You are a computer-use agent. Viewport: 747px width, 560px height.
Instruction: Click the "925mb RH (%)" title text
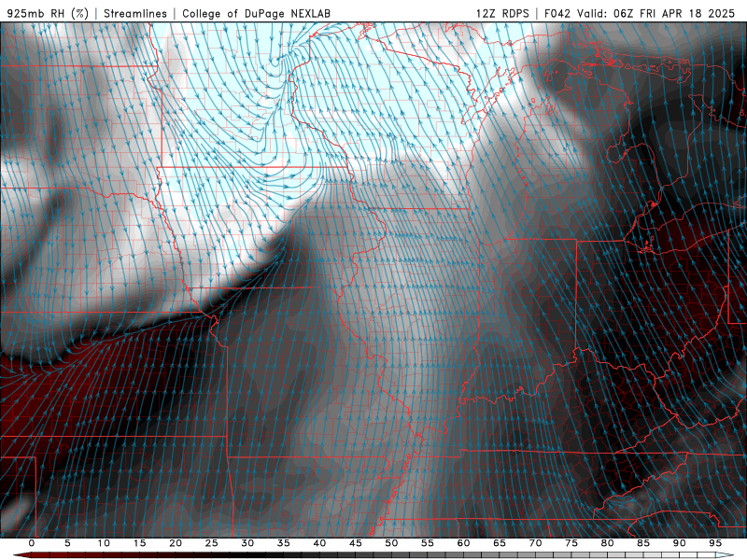coord(48,13)
